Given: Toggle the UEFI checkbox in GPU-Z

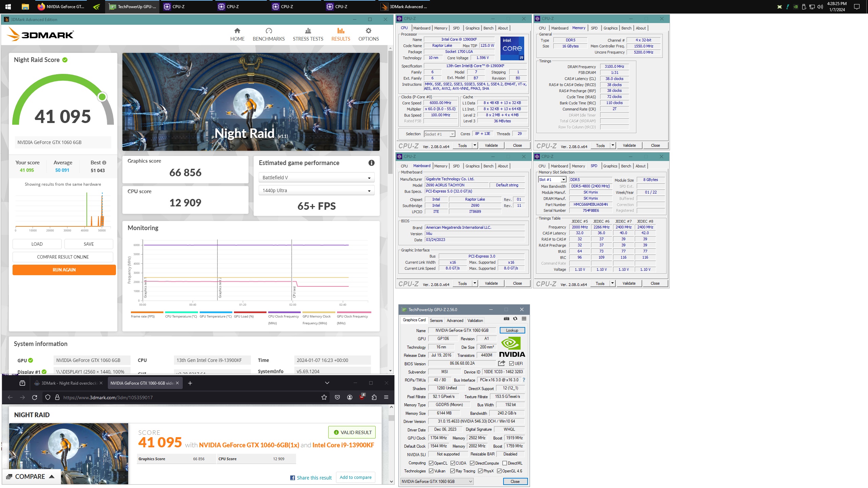Looking at the screenshot, I should [x=511, y=363].
